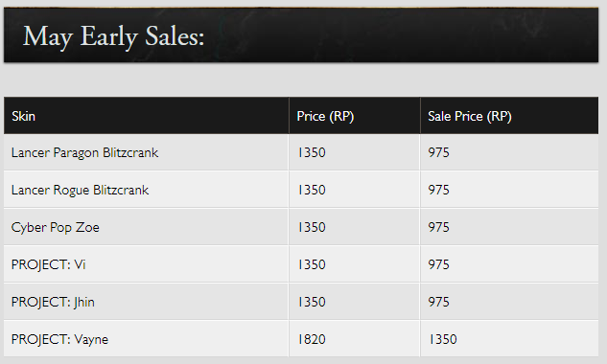Viewport: 607px width, 364px height.
Task: Click Cyber Pop Zoe's 1350 original price
Action: [312, 227]
